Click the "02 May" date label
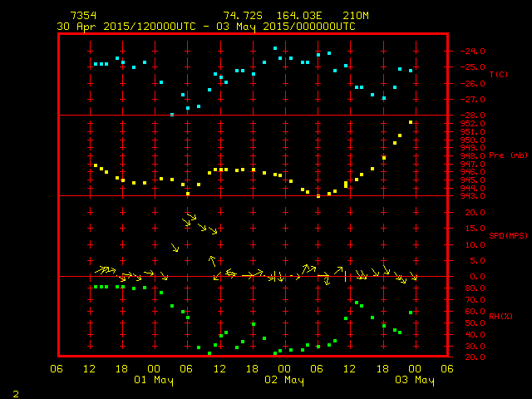The width and height of the screenshot is (532, 399). pyautogui.click(x=284, y=380)
